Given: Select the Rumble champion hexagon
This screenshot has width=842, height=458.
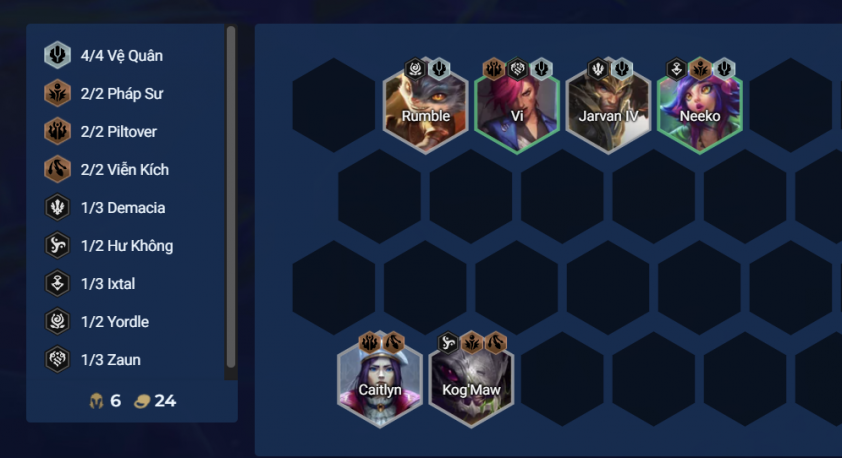Looking at the screenshot, I should [x=425, y=106].
